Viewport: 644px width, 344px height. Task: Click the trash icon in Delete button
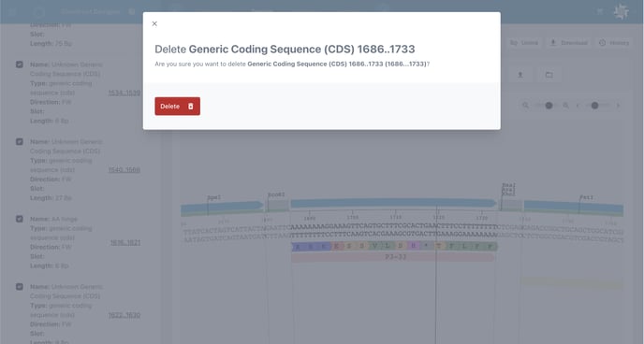[191, 107]
